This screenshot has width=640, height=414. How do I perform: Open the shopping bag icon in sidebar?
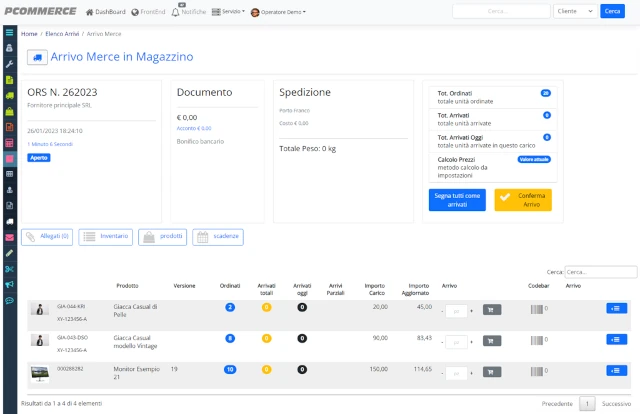point(9,111)
